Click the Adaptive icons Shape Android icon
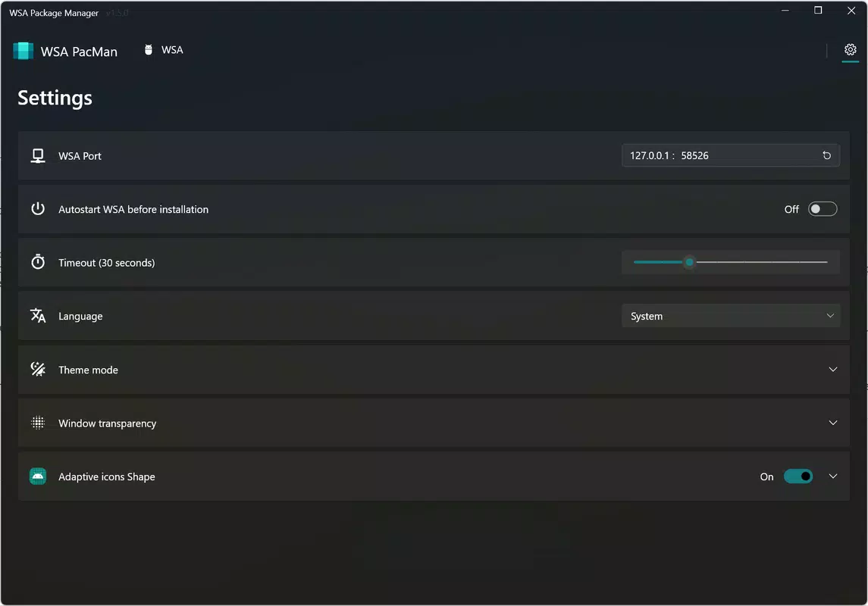868x606 pixels. 38,476
